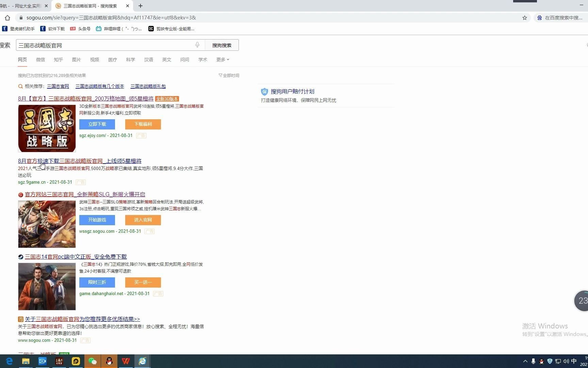Click the 三國志战略版 game thumbnail
Screen dimensions: 588x368
tap(47, 128)
